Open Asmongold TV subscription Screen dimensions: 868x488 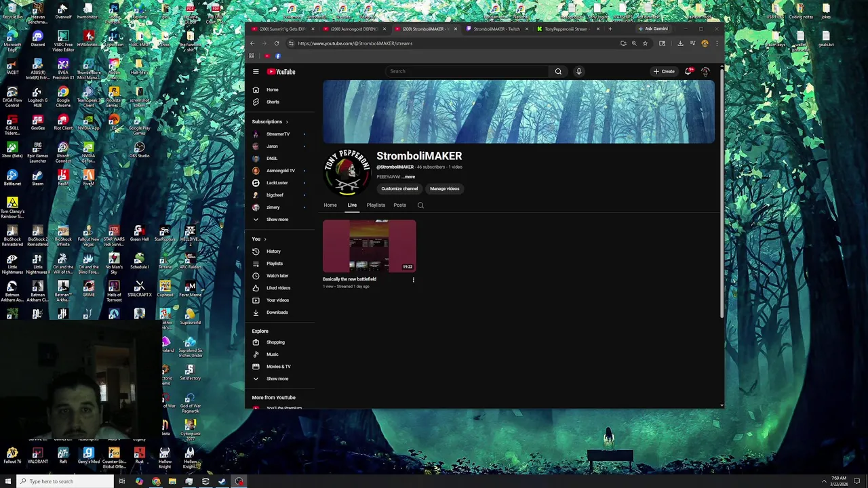[279, 171]
